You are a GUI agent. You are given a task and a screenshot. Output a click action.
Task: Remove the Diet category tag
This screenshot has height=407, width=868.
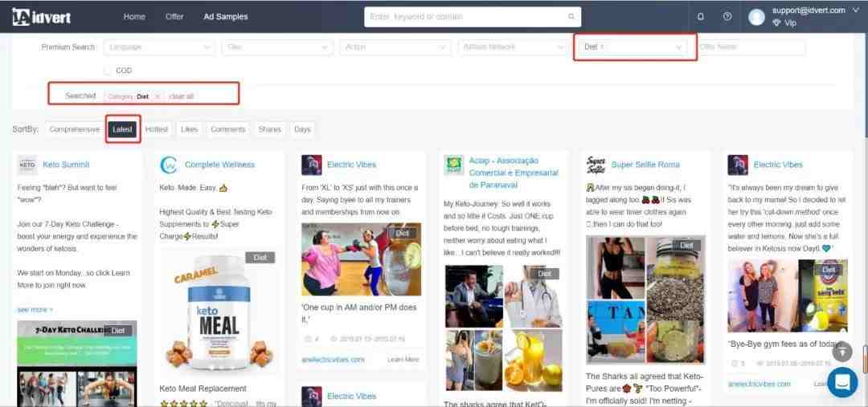tap(158, 96)
